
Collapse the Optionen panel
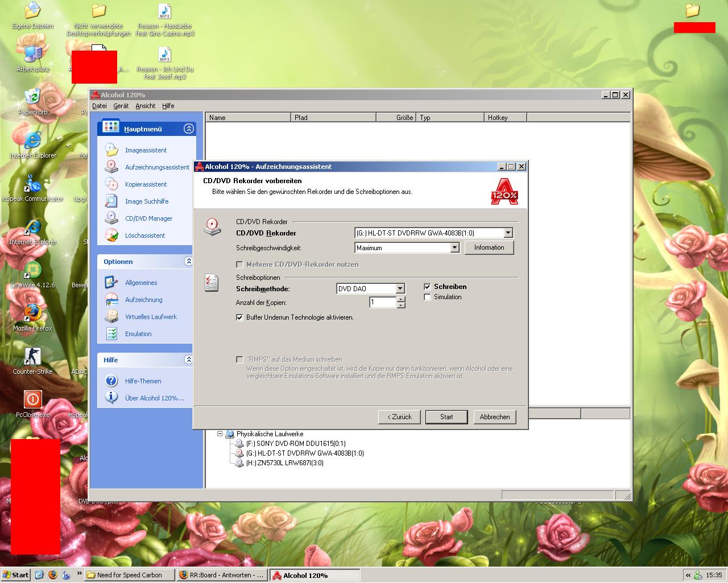[x=189, y=261]
